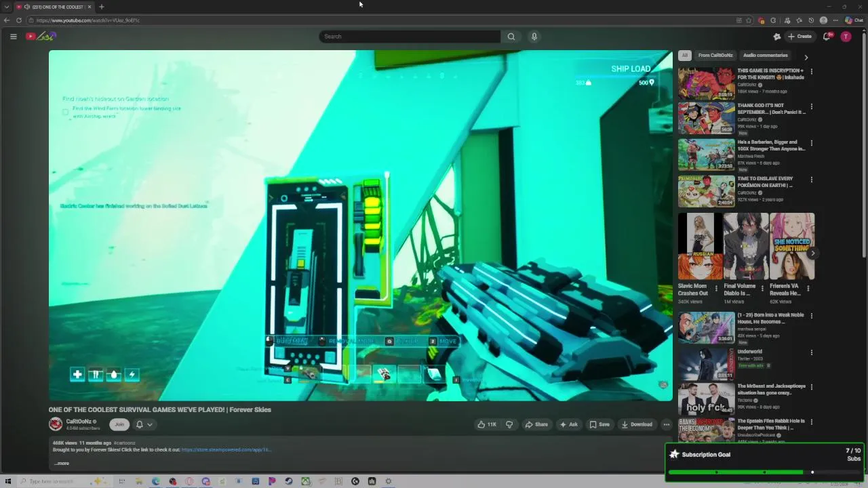Screen dimensions: 868x488
Task: Save the video to a playlist
Action: [599, 424]
